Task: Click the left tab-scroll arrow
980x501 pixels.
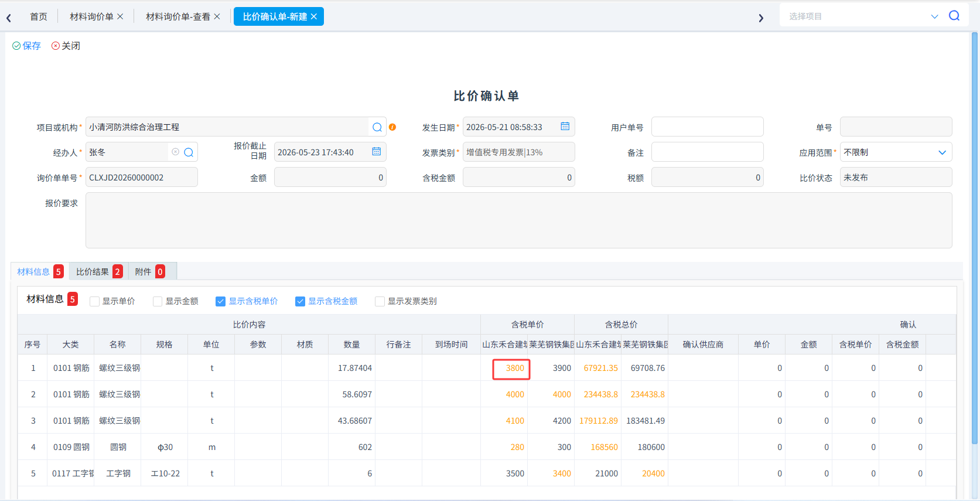Action: (x=9, y=18)
